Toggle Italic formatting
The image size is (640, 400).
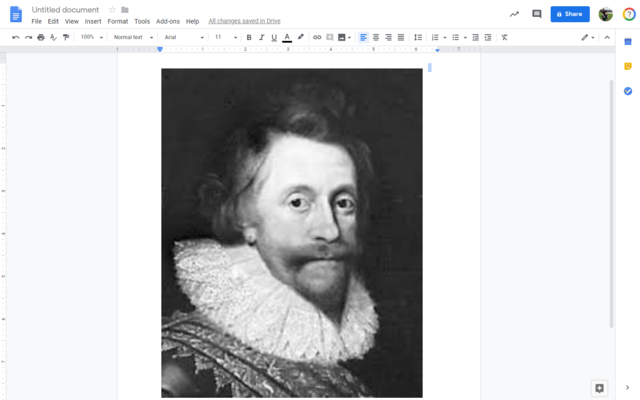[262, 37]
